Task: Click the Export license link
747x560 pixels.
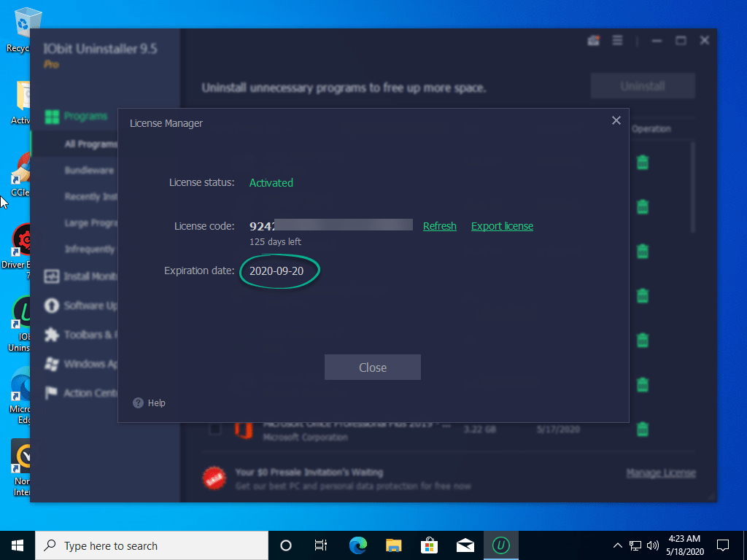Action: (502, 226)
